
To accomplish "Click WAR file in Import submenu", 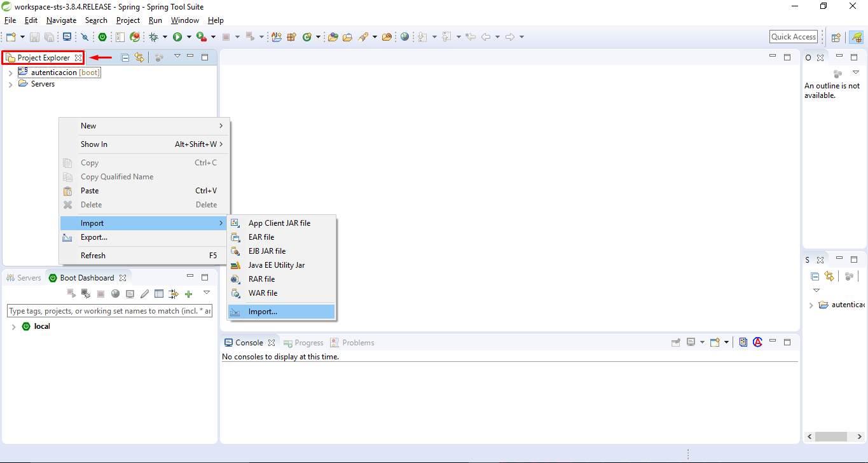I will click(x=263, y=293).
